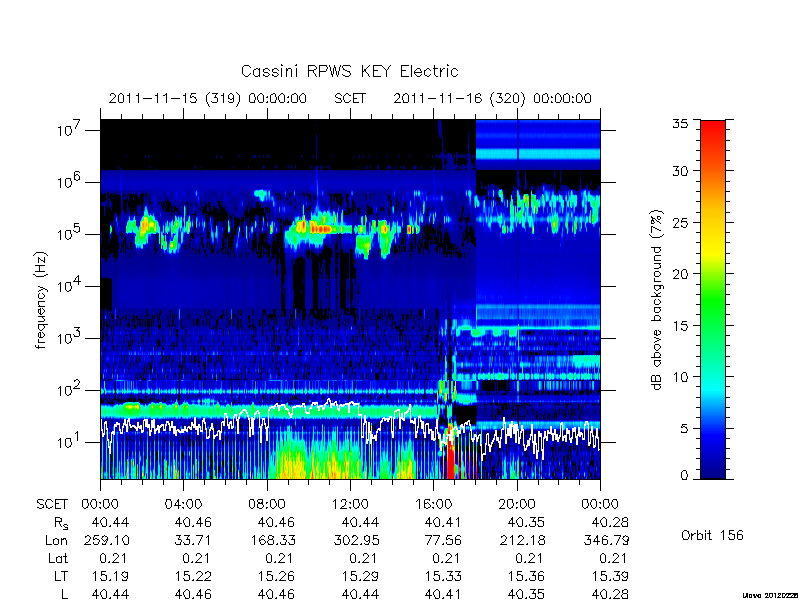Click the longitude value '77.56'
This screenshot has height=600, width=800.
coord(443,540)
